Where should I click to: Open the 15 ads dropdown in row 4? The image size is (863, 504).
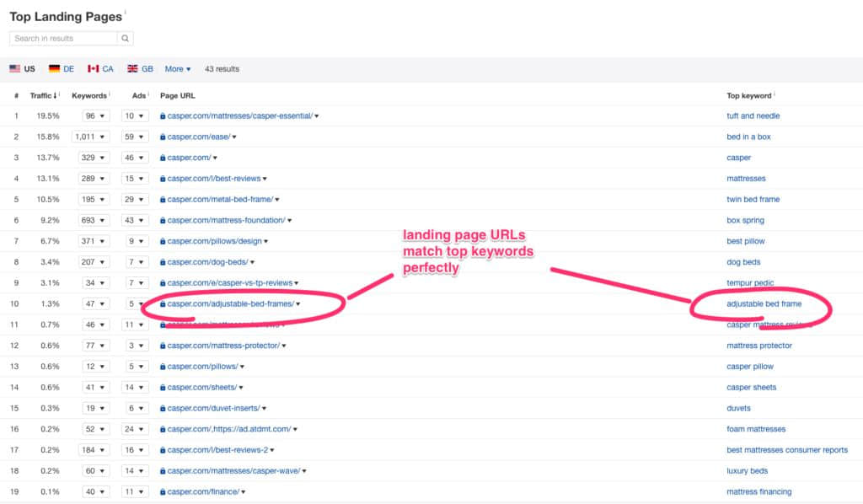(x=135, y=179)
